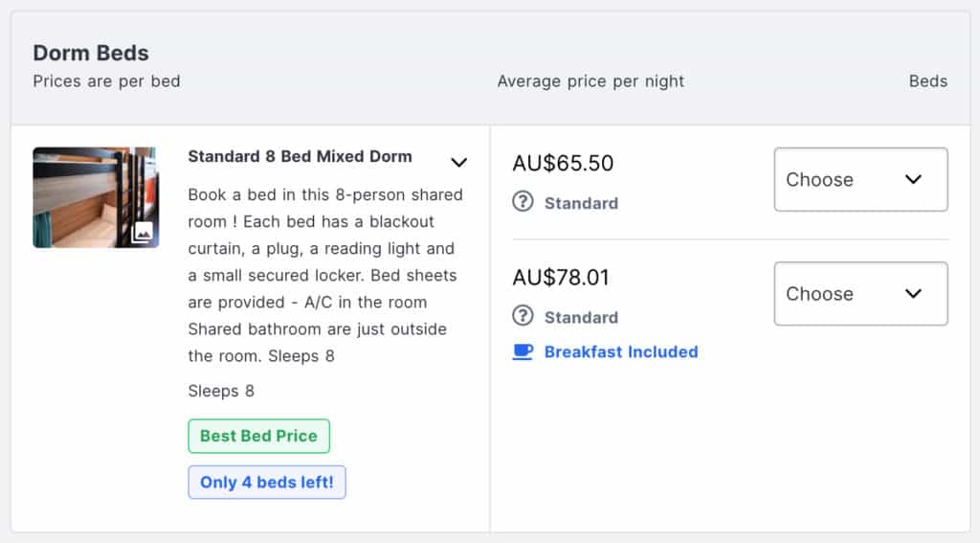
Task: Click the AU$78.01 price
Action: pyautogui.click(x=561, y=277)
